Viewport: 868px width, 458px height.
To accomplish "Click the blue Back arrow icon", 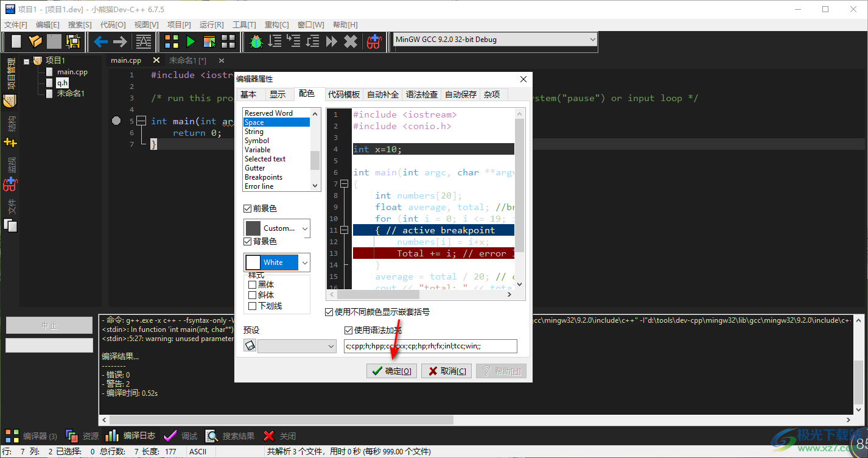I will [100, 41].
